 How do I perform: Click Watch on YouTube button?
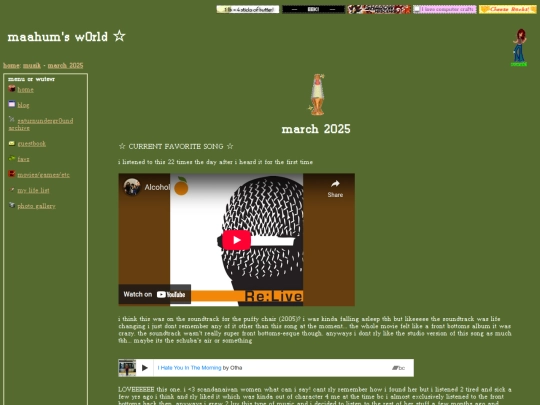pos(155,294)
